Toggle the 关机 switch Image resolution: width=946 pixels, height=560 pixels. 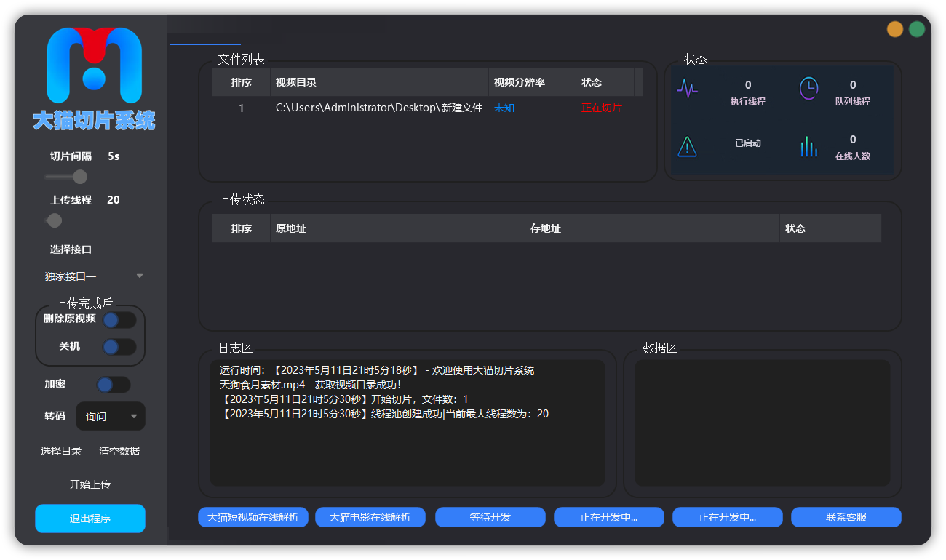point(119,347)
